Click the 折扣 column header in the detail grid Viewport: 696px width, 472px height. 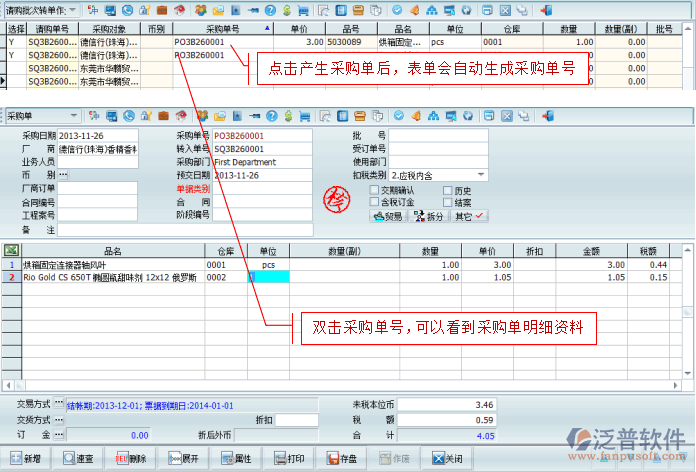[x=534, y=251]
